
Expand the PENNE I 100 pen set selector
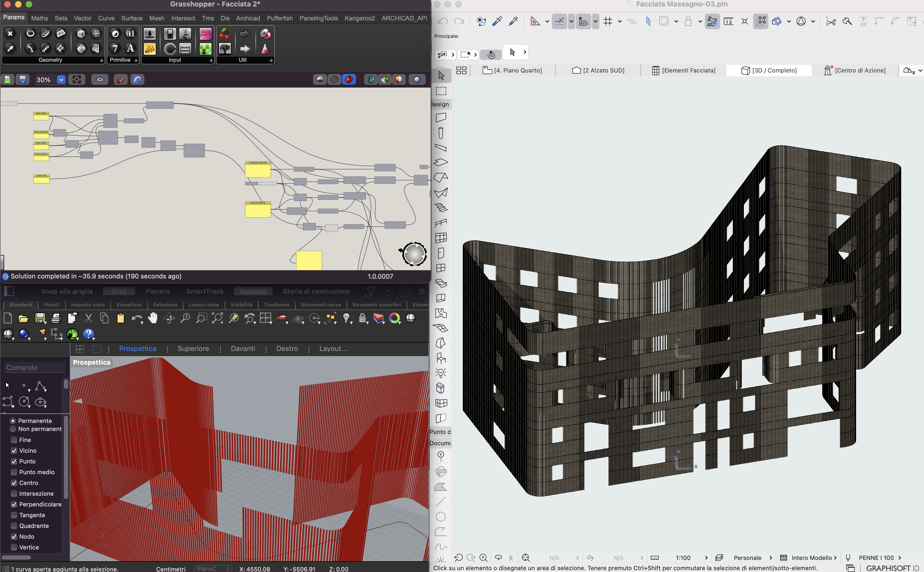(900, 557)
